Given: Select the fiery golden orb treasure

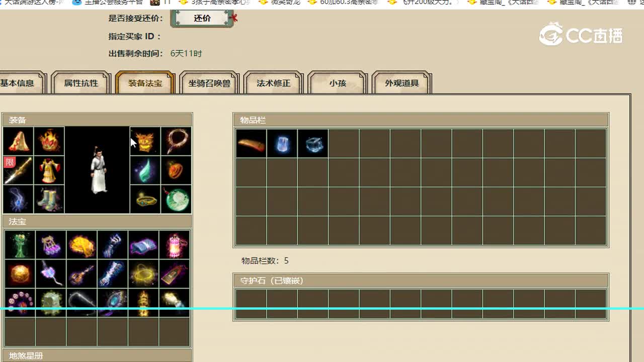Looking at the screenshot, I should (x=20, y=274).
